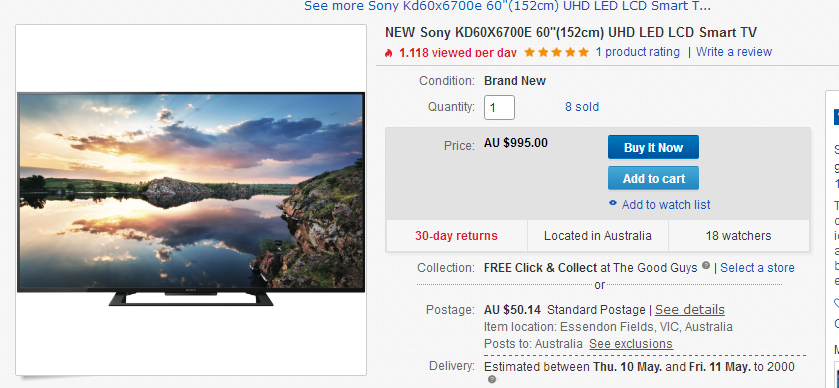Click the Quantity input field
Image resolution: width=839 pixels, height=388 pixels.
point(499,108)
